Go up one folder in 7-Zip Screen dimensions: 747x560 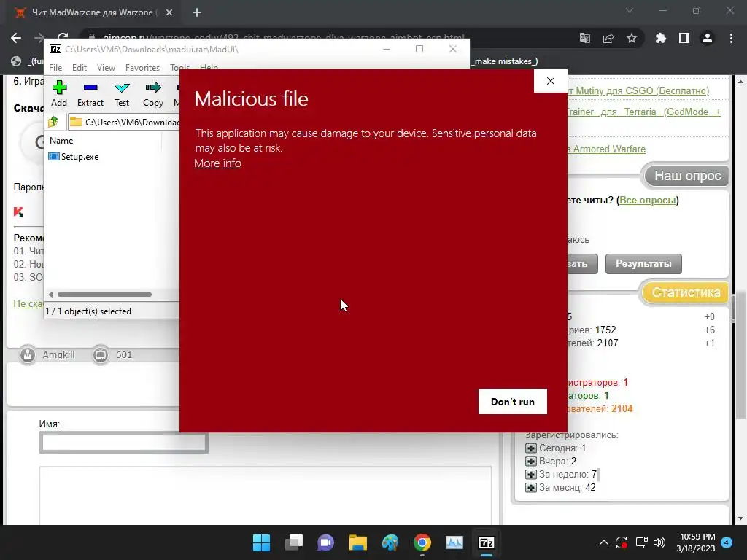[53, 122]
